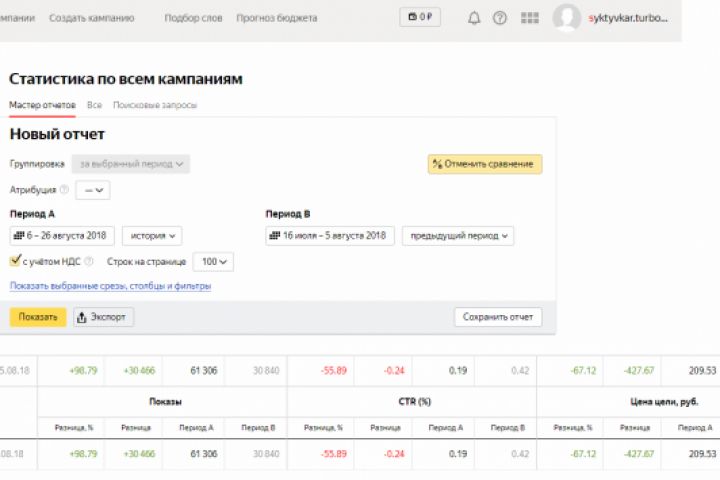
Task: Click the CTR (%) column group header
Action: pos(415,401)
